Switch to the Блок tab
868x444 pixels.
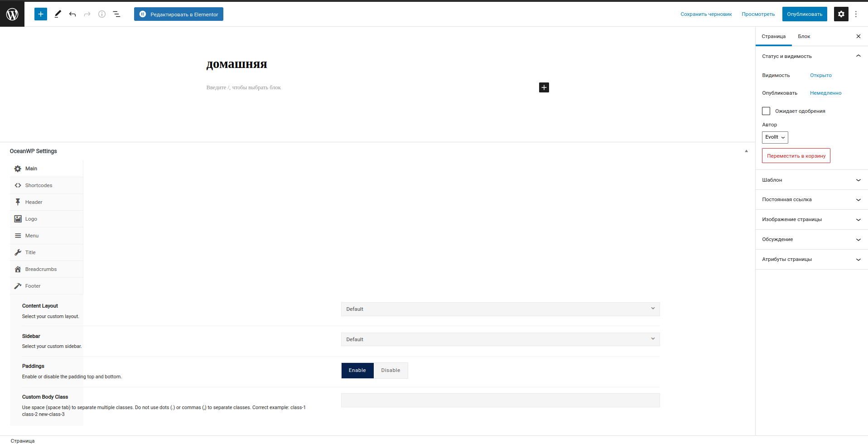(x=804, y=36)
